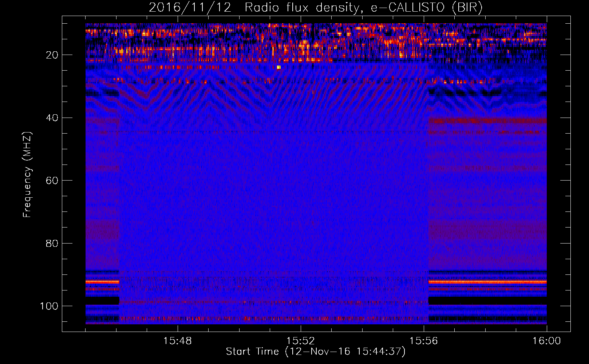Click the bright yellow spot near 24 MHz

coord(279,67)
